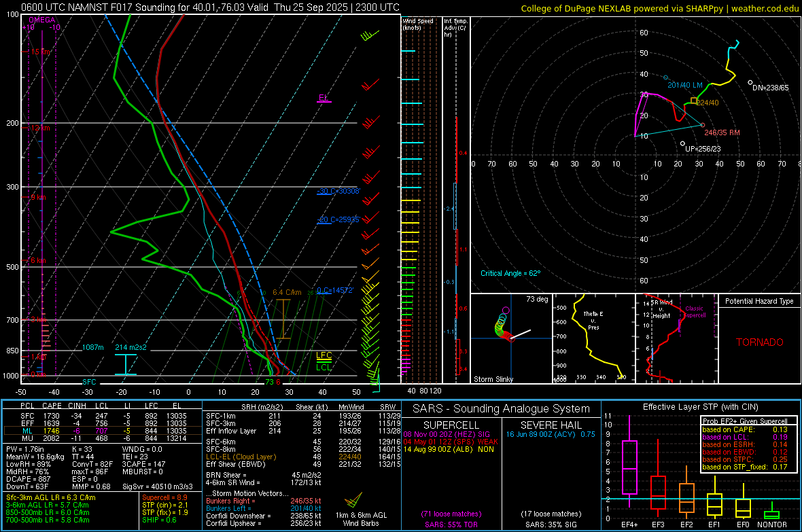Screen dimensions: 802x532
Task: Click the DN=238/65 hodograph point
Action: [750, 82]
